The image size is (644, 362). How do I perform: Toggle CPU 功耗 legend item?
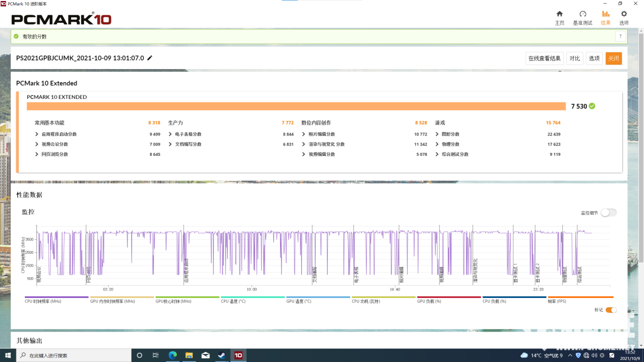(x=383, y=300)
